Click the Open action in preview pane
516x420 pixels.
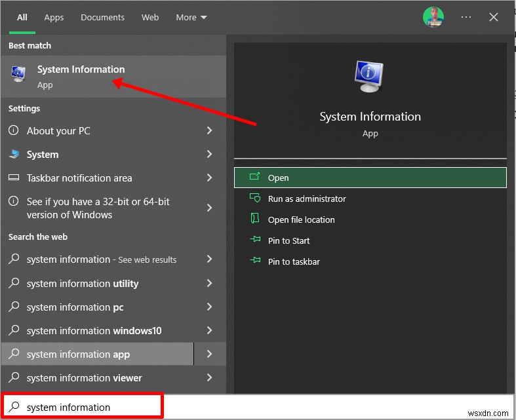(370, 178)
